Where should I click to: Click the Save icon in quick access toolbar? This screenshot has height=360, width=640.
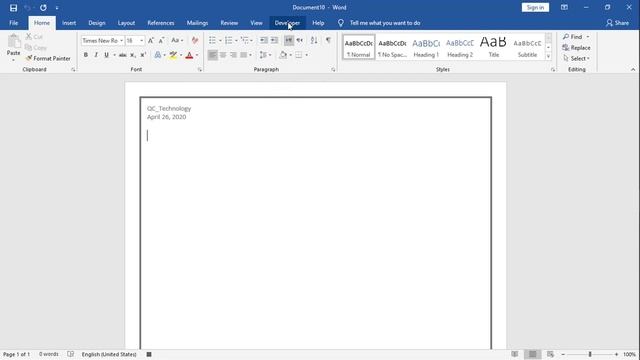coord(13,8)
